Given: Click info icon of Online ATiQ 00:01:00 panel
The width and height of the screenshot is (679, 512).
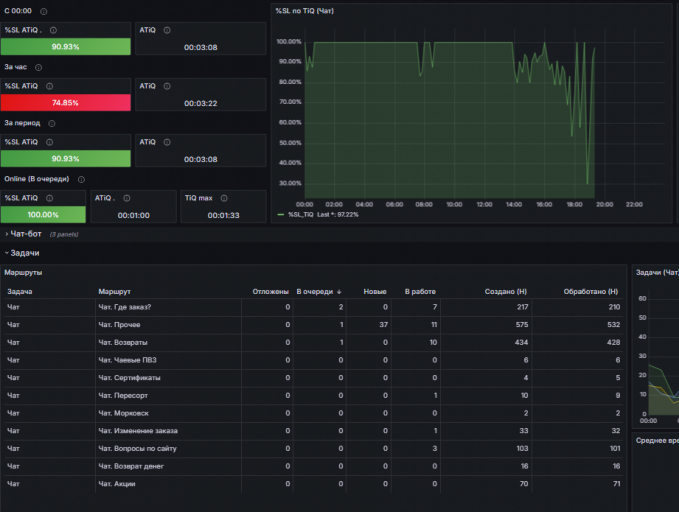Looking at the screenshot, I should pyautogui.click(x=127, y=198).
